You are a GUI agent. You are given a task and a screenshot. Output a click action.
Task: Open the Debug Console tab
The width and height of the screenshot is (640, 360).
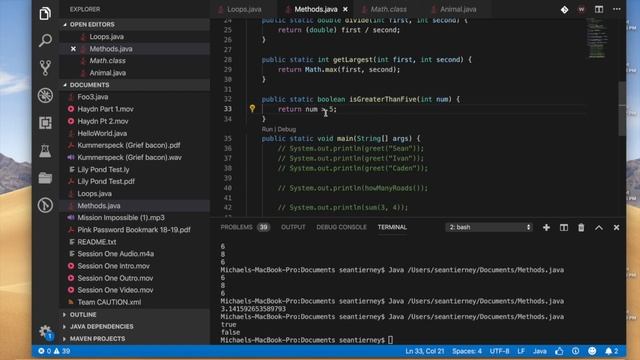(x=341, y=227)
